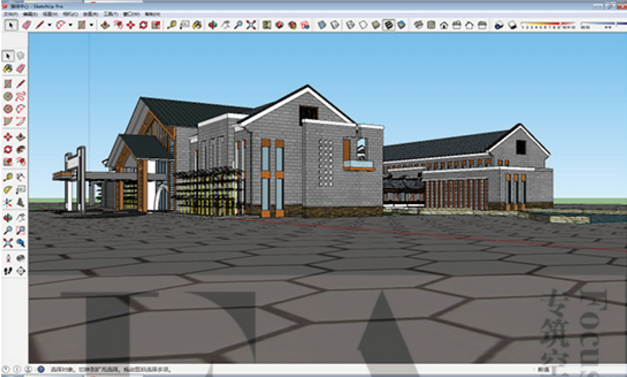Viewport: 627px width, 377px height.
Task: Select the Paint Bucket in top toolbar
Action: pos(197,25)
